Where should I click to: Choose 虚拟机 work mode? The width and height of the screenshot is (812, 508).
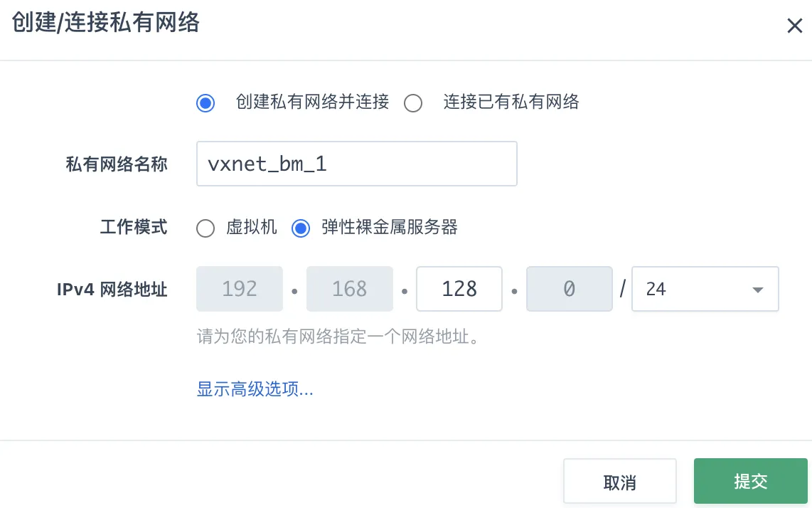pos(205,228)
